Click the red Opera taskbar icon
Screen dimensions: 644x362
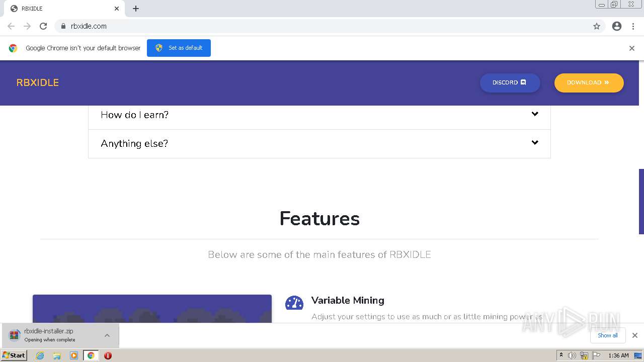tap(108, 355)
